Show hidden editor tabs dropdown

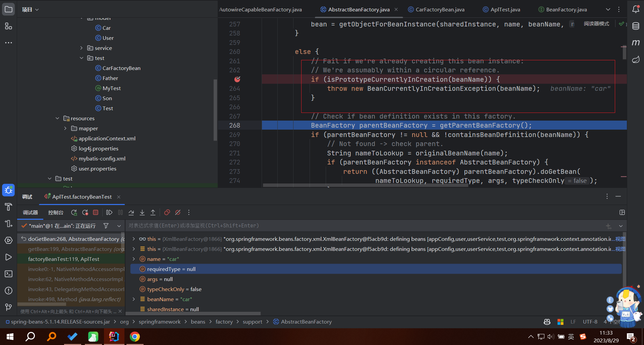pos(608,9)
